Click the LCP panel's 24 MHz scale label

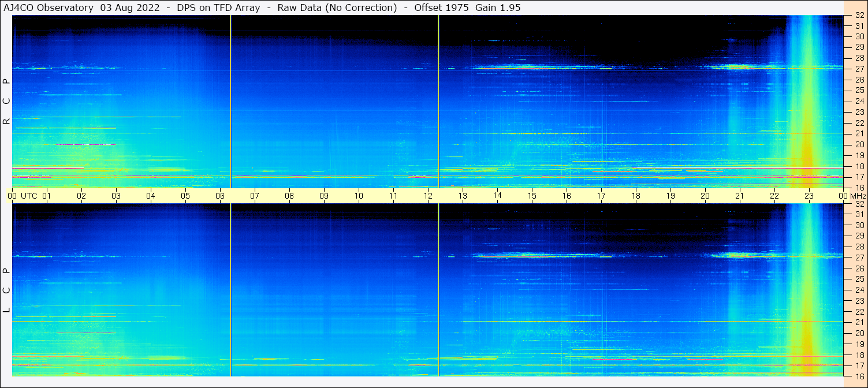pos(859,290)
